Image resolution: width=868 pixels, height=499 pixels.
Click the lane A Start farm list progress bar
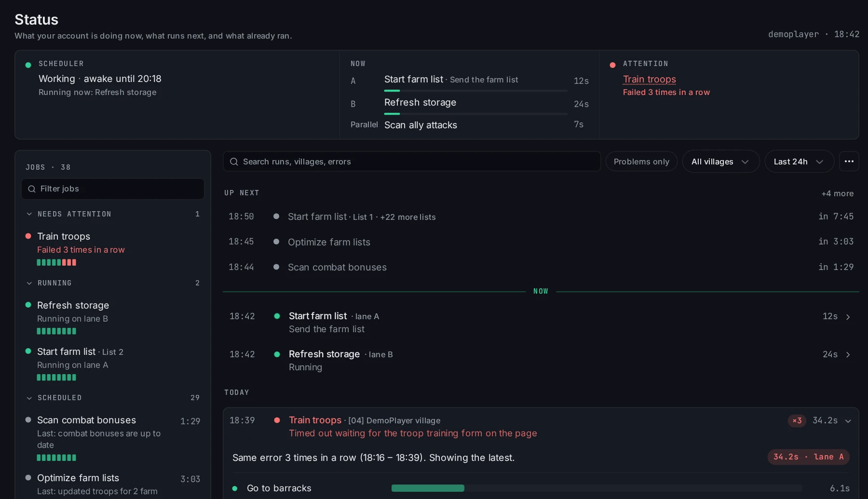[475, 91]
